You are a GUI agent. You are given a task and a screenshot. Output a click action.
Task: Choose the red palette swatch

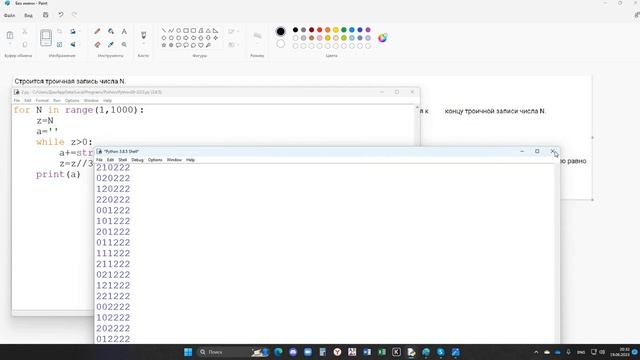tap(320, 30)
